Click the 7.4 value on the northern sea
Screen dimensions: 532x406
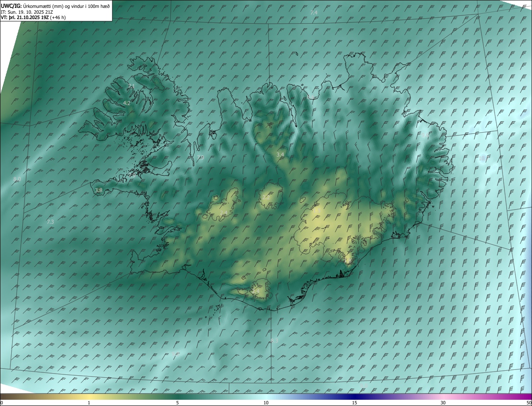click(314, 13)
